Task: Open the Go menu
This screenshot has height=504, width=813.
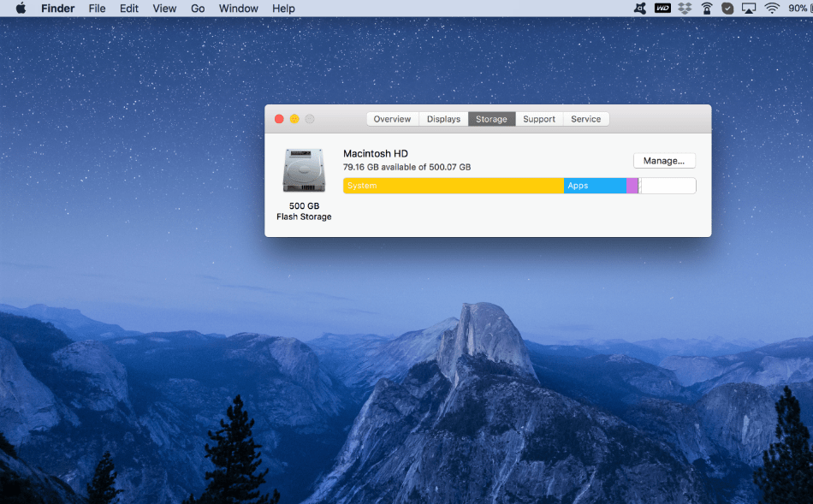Action: coord(198,9)
